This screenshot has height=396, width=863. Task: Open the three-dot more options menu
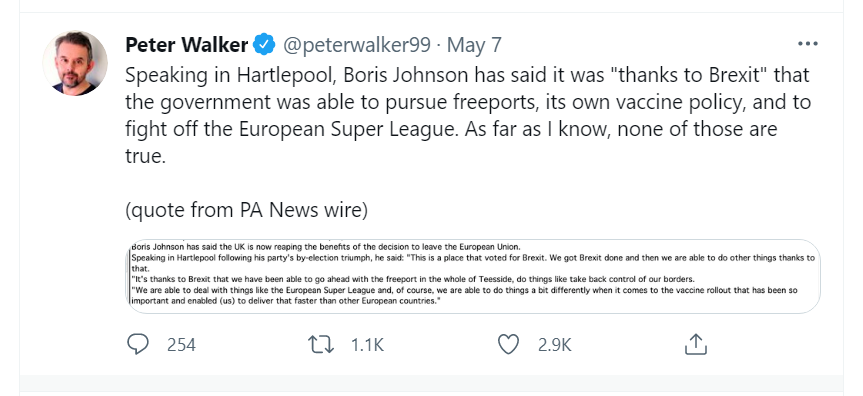808,44
